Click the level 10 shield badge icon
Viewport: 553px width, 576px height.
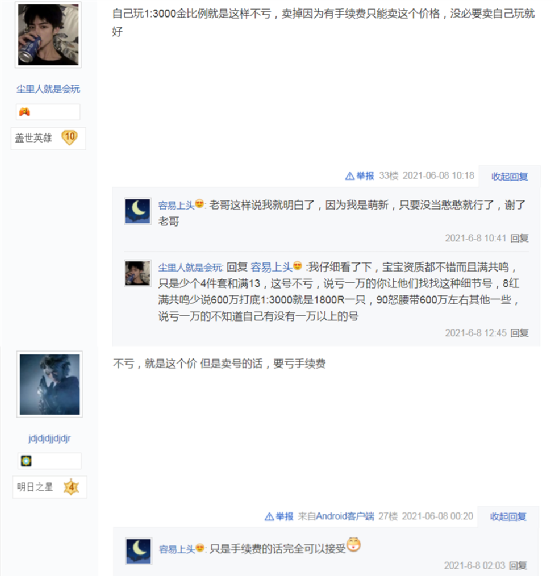pos(69,138)
